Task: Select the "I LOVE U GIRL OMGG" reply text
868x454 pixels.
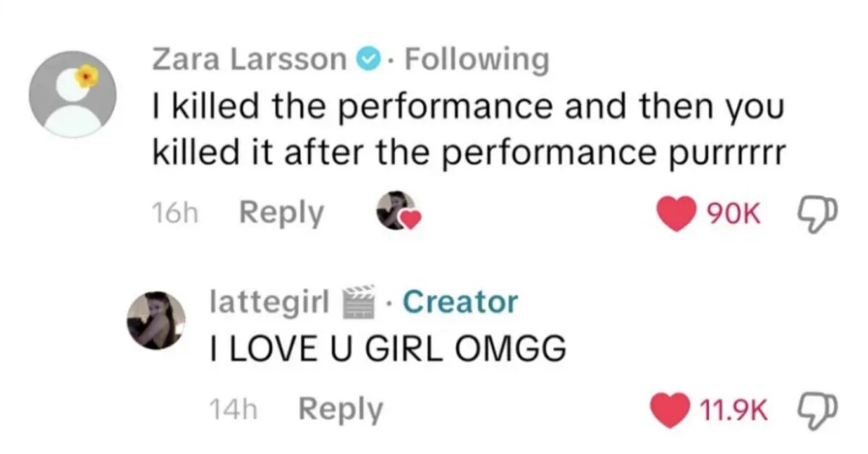Action: coord(386,351)
